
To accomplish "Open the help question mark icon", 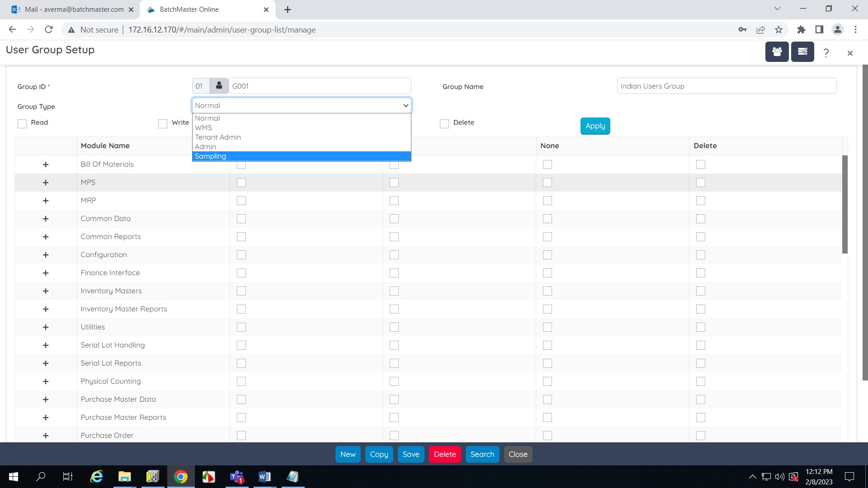I will tap(826, 53).
